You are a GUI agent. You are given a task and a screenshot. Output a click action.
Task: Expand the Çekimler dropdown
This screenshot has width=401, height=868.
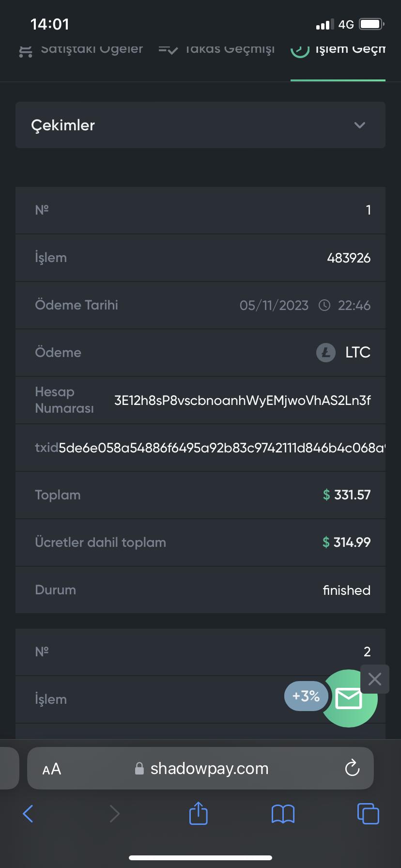pyautogui.click(x=200, y=125)
